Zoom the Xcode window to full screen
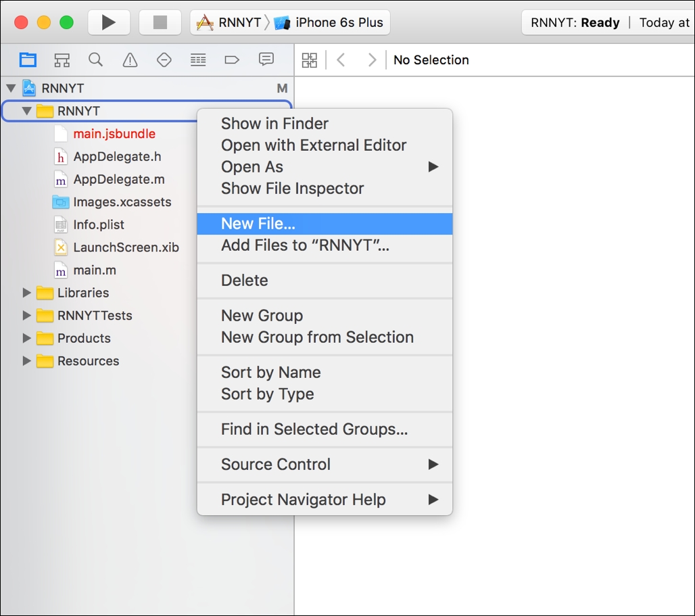Image resolution: width=695 pixels, height=616 pixels. point(66,22)
